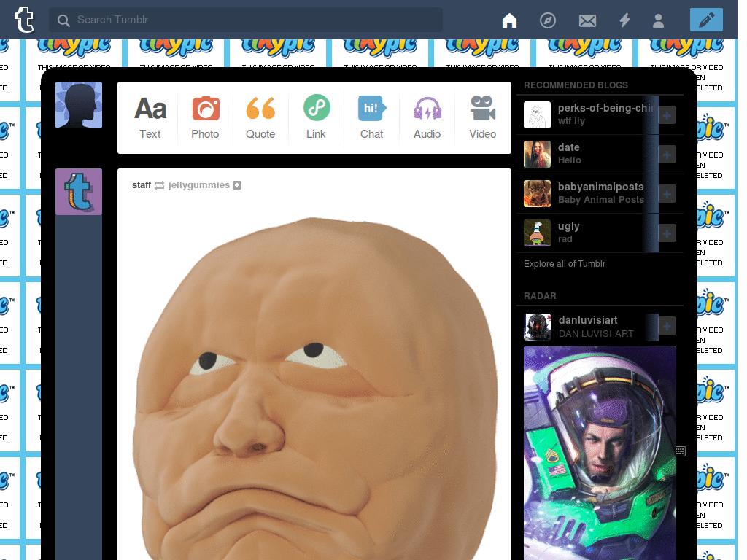Click the reblog arrows icon in post header

coord(160,186)
